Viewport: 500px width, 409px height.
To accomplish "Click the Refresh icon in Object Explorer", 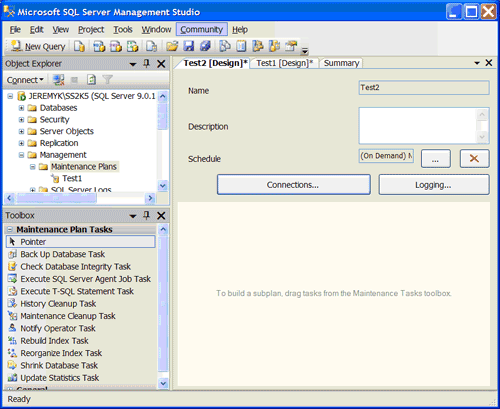I will [x=91, y=80].
